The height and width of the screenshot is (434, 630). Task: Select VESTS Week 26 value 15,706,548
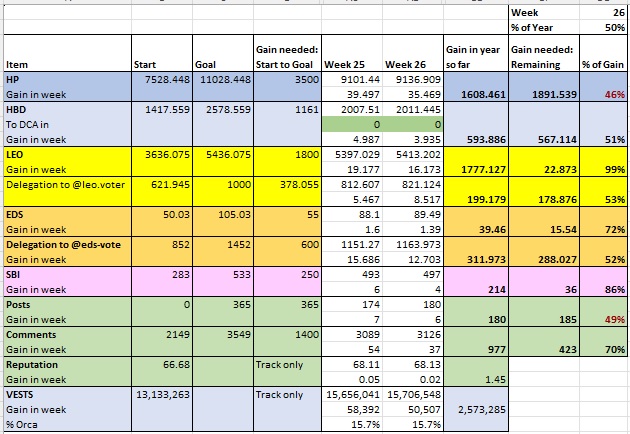(413, 395)
